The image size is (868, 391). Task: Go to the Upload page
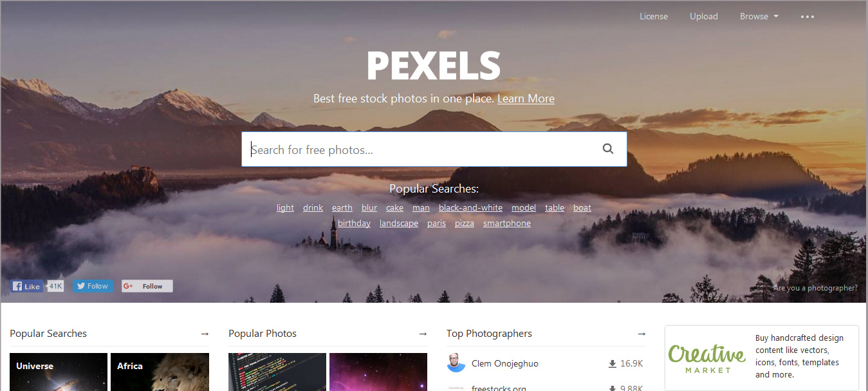pos(704,17)
